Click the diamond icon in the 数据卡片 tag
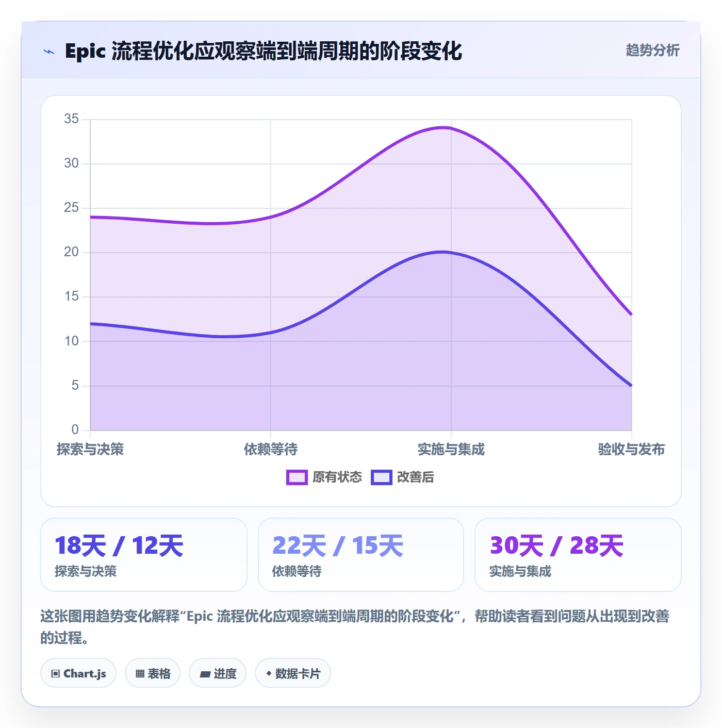This screenshot has width=722, height=728. [269, 673]
